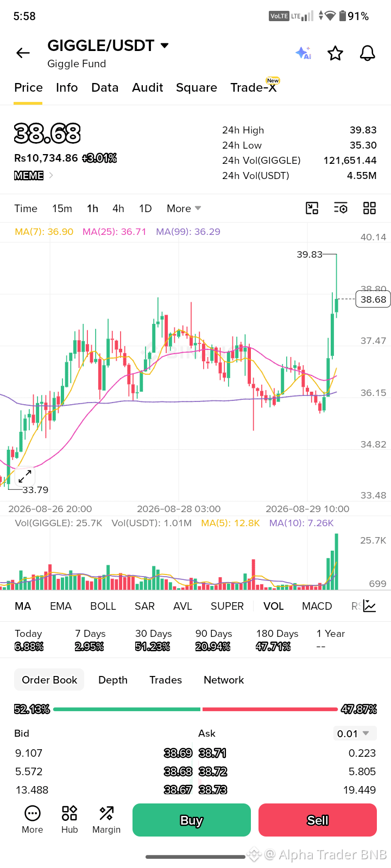Select the 4h chart interval
The width and height of the screenshot is (391, 868).
118,208
